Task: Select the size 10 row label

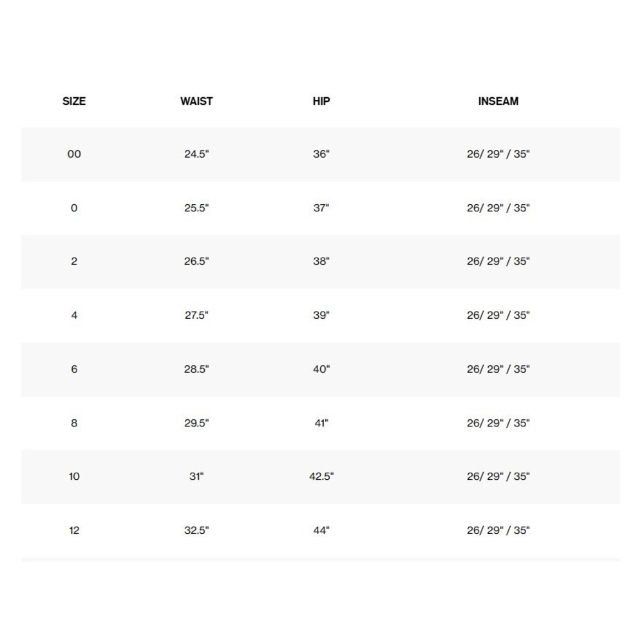Action: (74, 477)
